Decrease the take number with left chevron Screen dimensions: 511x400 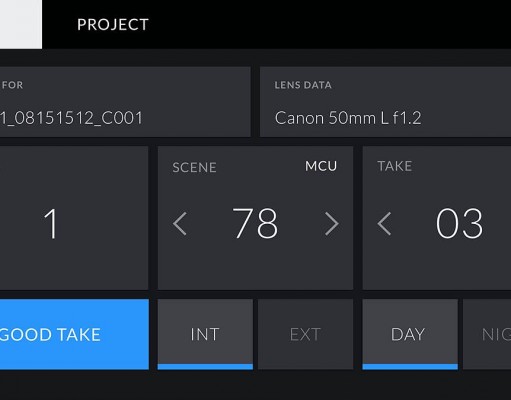[385, 224]
